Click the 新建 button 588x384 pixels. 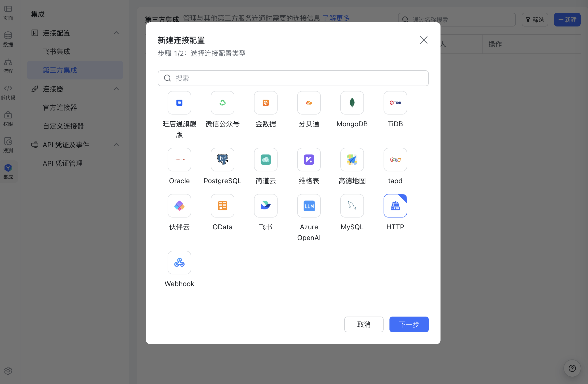click(567, 20)
